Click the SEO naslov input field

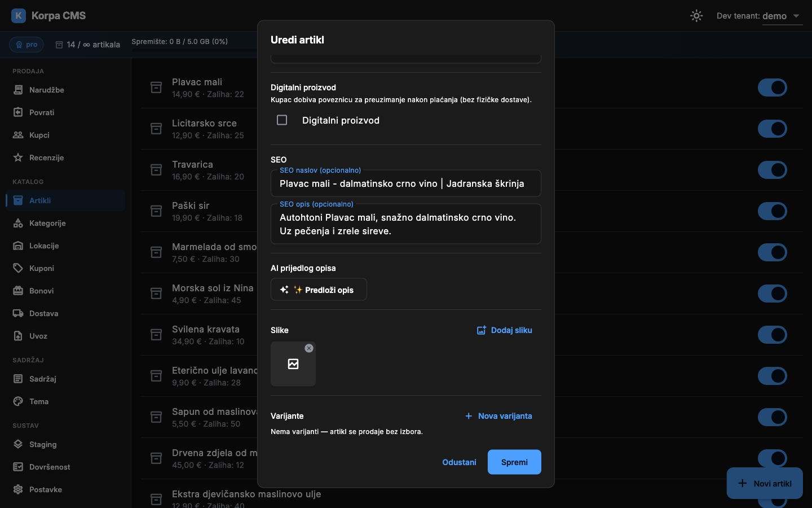406,183
